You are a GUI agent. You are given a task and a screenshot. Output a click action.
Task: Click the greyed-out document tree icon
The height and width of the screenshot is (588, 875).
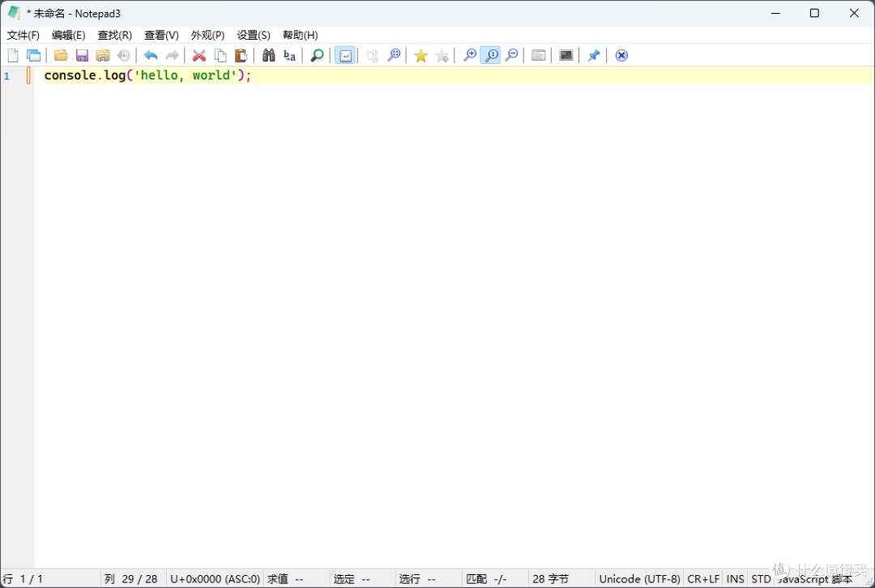372,55
